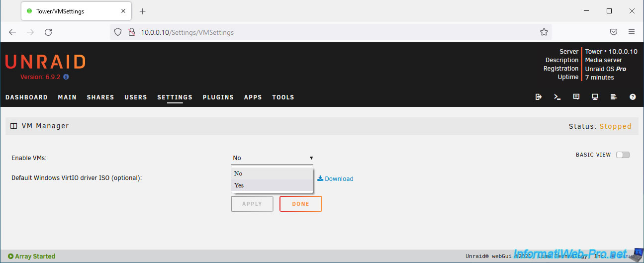
Task: Click the feedback speech bubble icon
Action: (576, 97)
